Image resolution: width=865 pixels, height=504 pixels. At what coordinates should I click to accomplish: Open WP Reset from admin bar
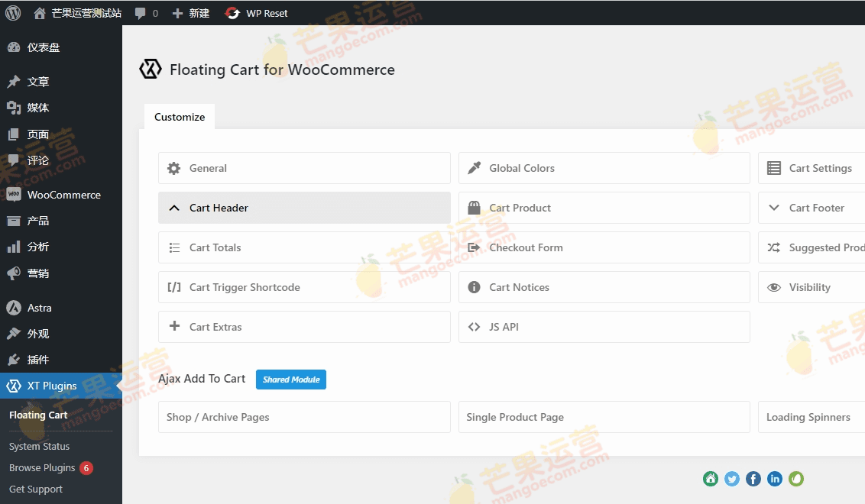click(257, 13)
